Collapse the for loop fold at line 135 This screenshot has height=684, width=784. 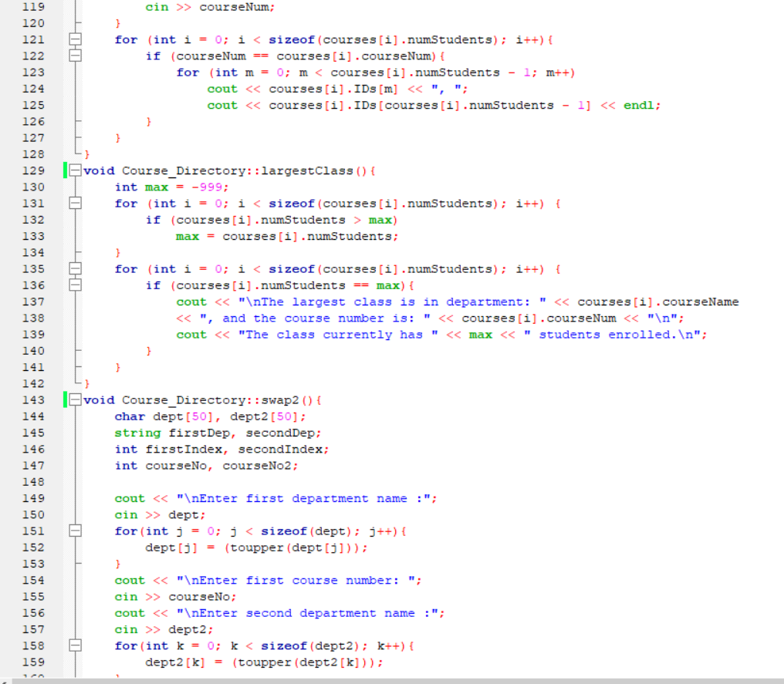(75, 269)
